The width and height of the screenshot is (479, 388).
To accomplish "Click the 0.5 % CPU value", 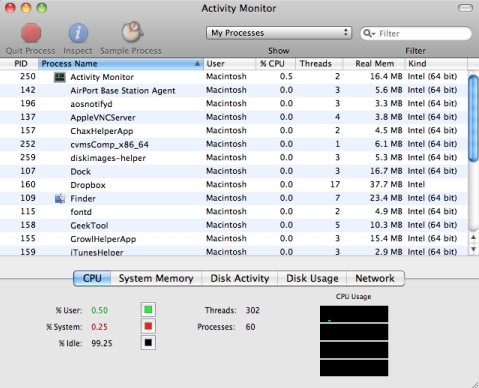I will tap(286, 77).
